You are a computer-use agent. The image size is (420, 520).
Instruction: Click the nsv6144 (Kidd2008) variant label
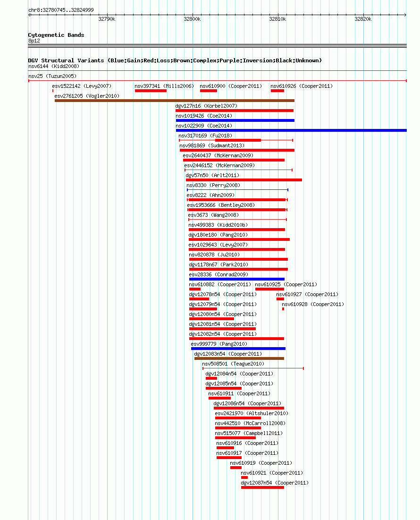(54, 66)
